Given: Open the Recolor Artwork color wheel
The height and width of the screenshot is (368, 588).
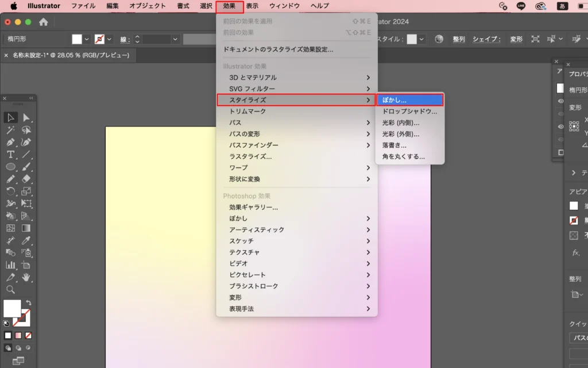Looking at the screenshot, I should [439, 39].
